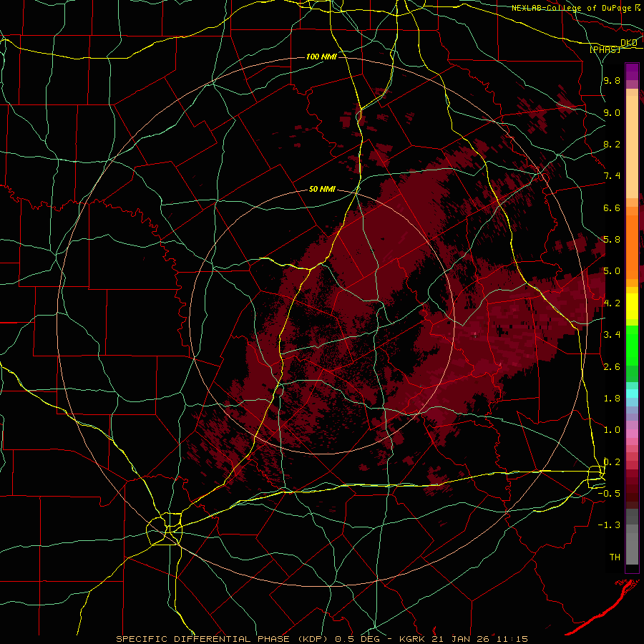Viewport: 644px width, 644px height.
Task: Pick the cyan segment of the color bar
Action: (x=632, y=394)
